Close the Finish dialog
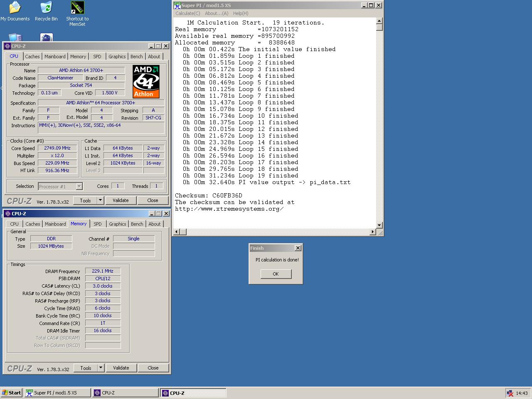Image resolution: width=532 pixels, height=399 pixels. coord(298,248)
